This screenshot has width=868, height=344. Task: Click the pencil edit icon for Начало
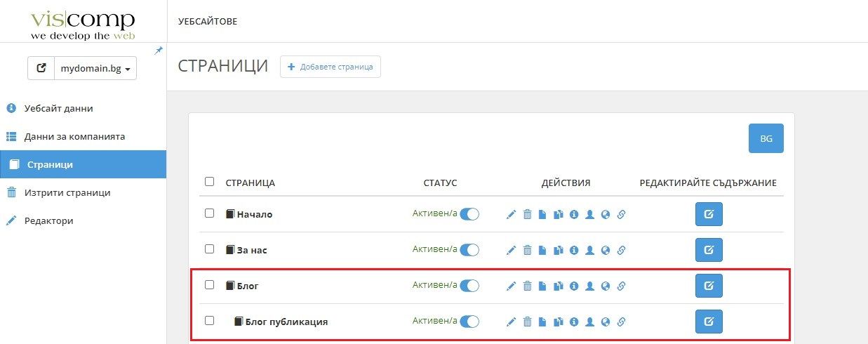coord(511,214)
